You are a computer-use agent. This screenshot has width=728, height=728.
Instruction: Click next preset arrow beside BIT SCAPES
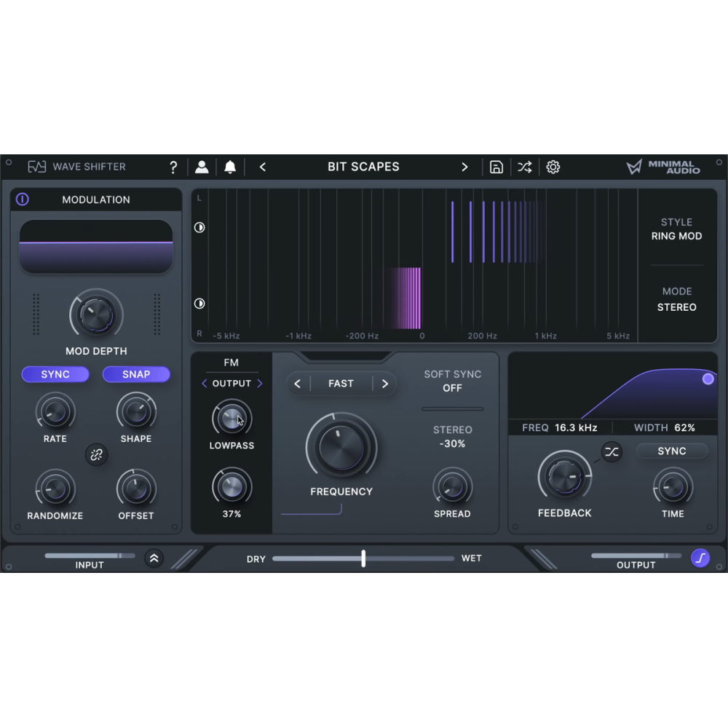465,167
